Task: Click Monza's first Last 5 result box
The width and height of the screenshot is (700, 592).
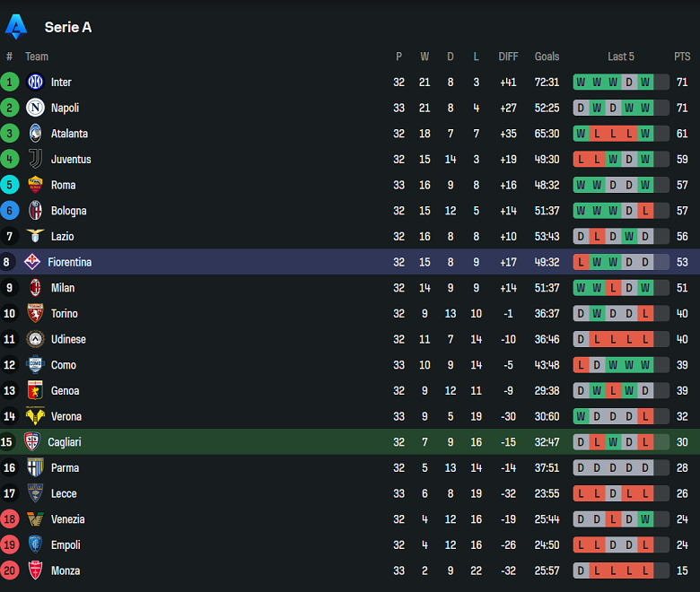Action: pos(581,570)
